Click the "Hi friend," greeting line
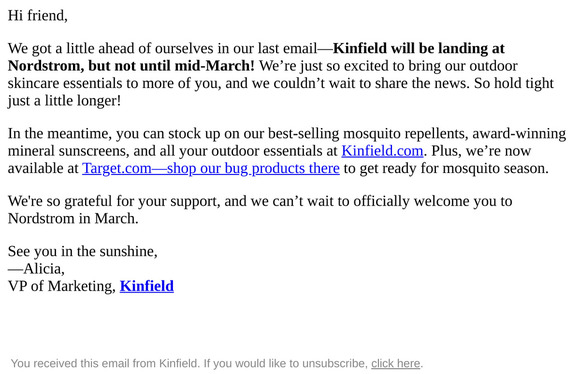580x374 pixels. pos(38,16)
